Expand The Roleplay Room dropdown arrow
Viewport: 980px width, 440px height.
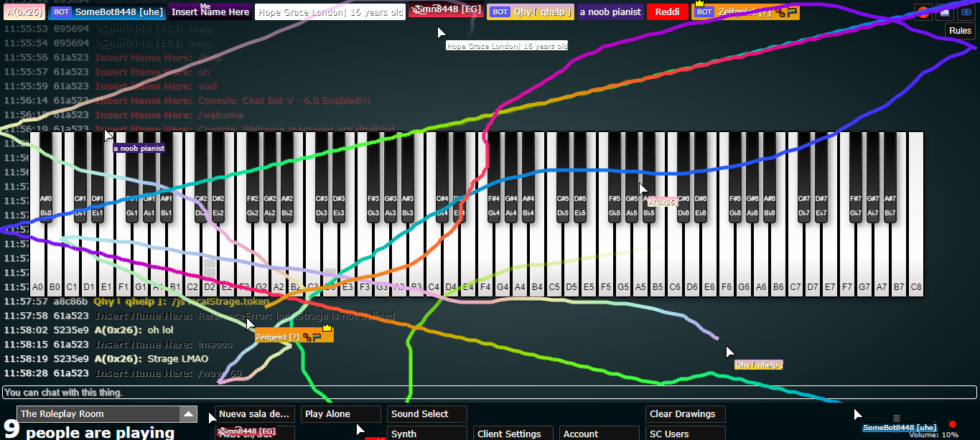click(187, 414)
